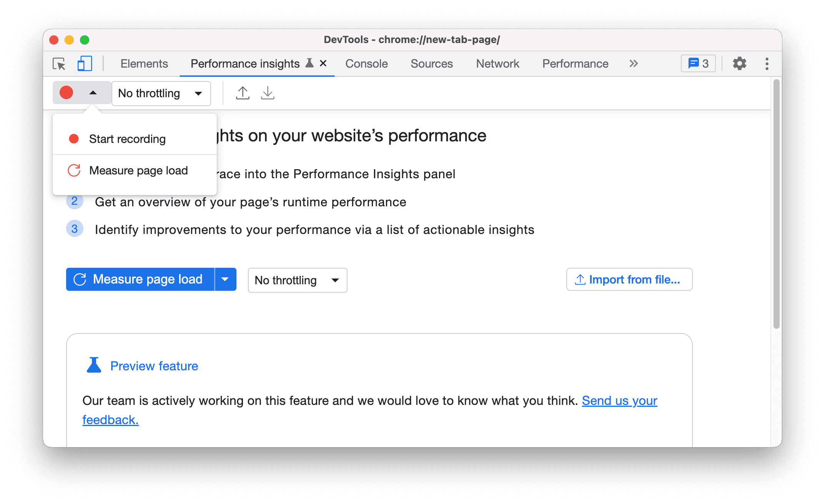
Task: Click the settings gear icon
Action: 739,64
